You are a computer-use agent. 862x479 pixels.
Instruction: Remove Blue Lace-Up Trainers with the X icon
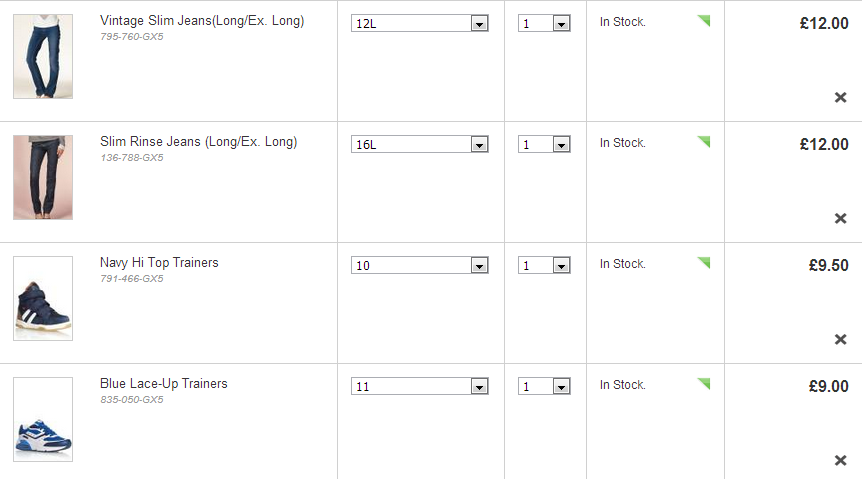coord(840,460)
